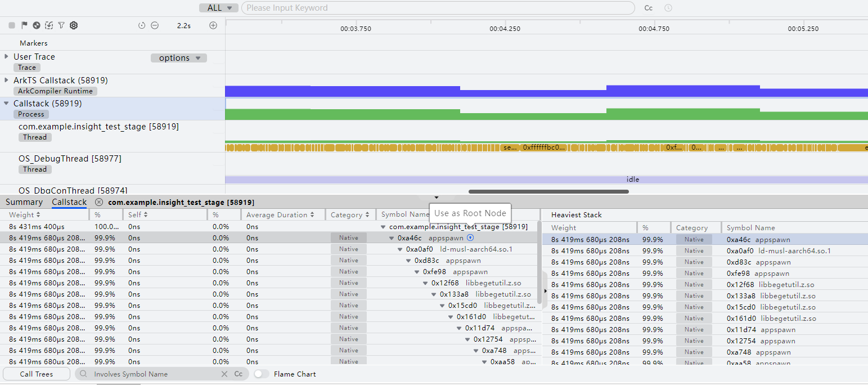This screenshot has width=868, height=385.
Task: Clear the Involves Symbol Name field
Action: tap(224, 374)
